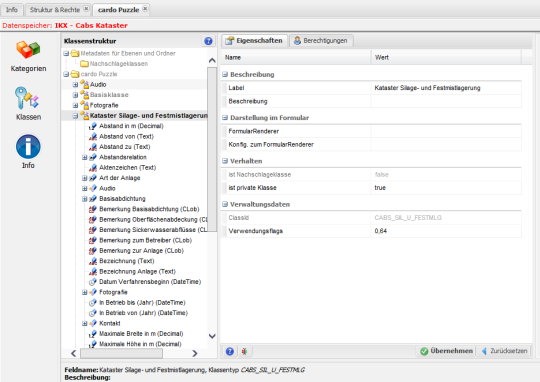Click Bemerkung Basisabdichtung CLob icon
The width and height of the screenshot is (540, 382).
tap(93, 209)
